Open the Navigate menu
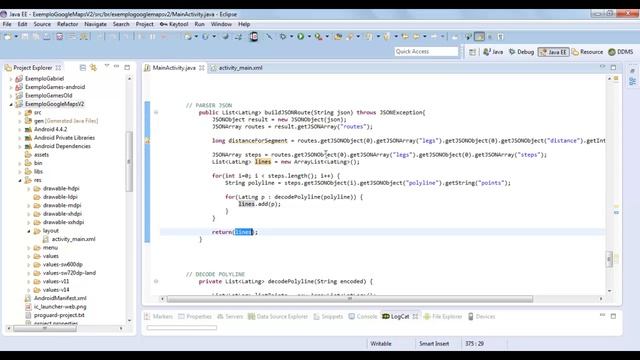Screen dimensions: 640x360 point(95,24)
